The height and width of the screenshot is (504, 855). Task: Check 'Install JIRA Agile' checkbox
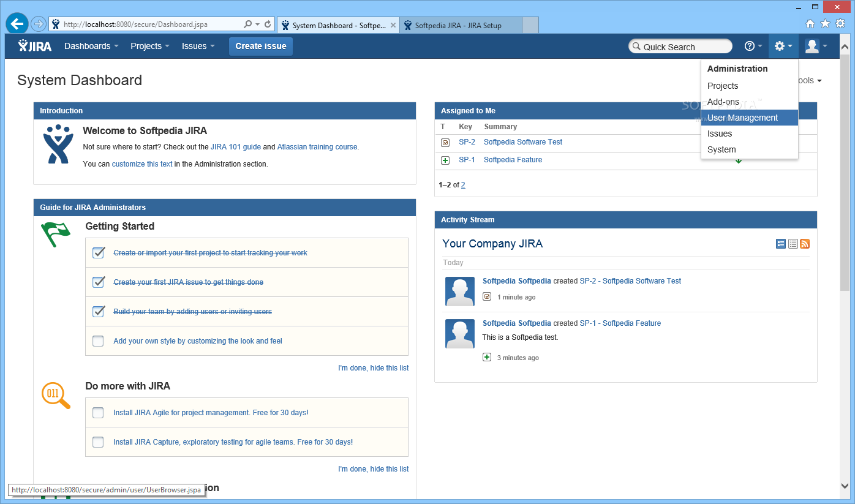98,413
